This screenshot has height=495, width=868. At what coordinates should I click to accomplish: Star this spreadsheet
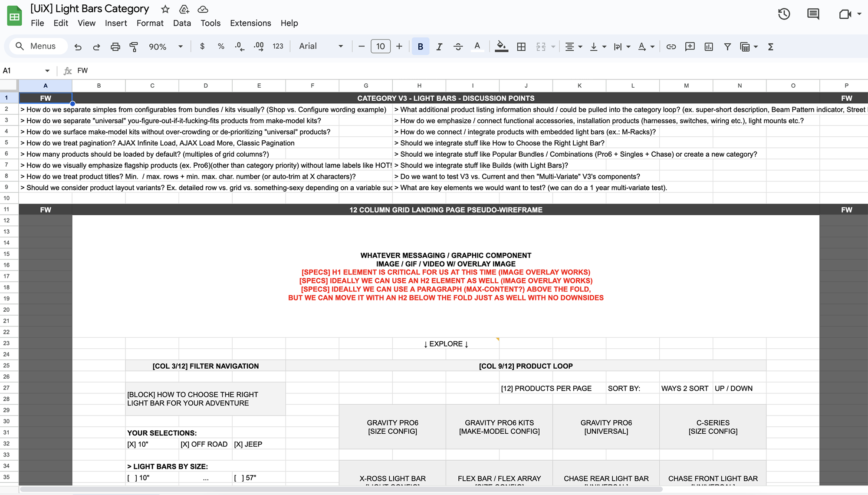click(165, 9)
